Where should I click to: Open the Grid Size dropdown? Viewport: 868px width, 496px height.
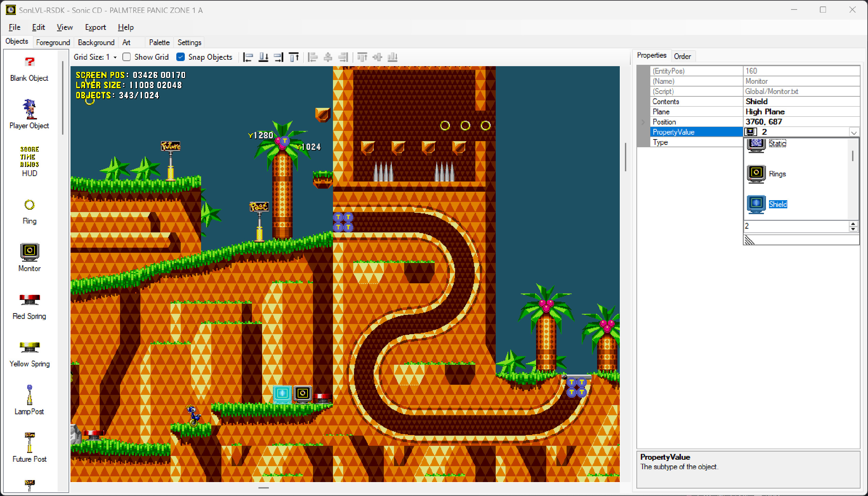click(x=115, y=57)
